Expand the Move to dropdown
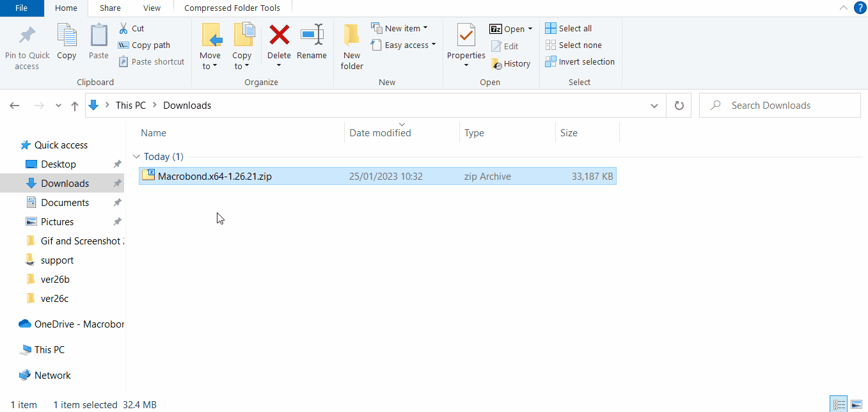The height and width of the screenshot is (412, 868). pyautogui.click(x=210, y=66)
